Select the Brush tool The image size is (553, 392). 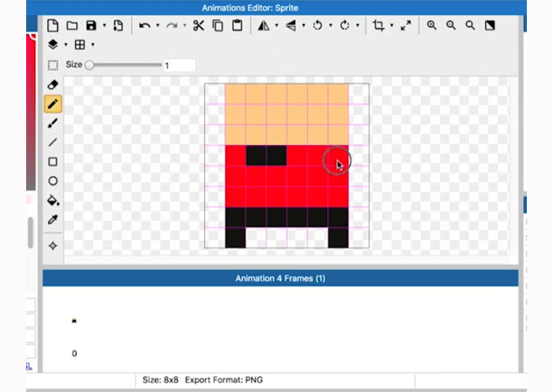click(53, 123)
